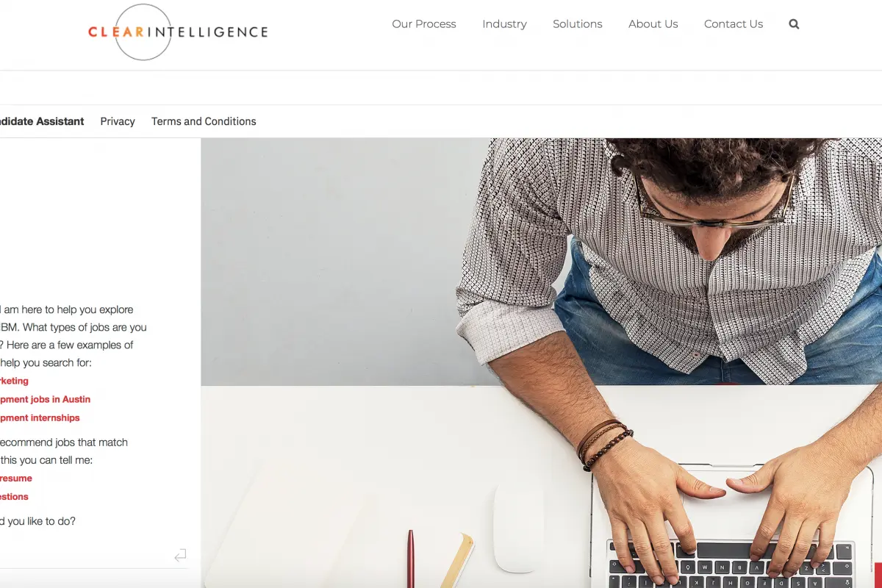Viewport: 882px width, 588px height.
Task: Open the Industry menu
Action: 504,24
